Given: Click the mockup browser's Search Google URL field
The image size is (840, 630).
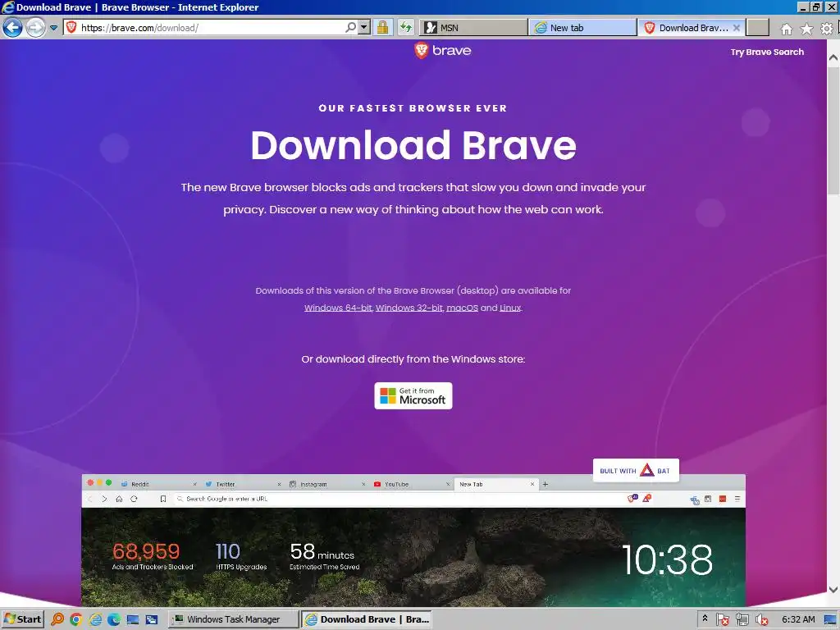Looking at the screenshot, I should coord(396,499).
